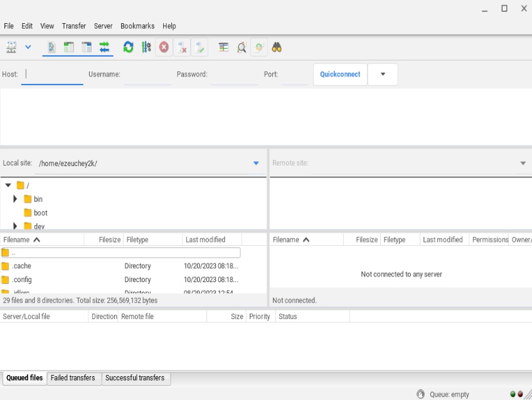
Task: Select the .cache directory row
Action: pos(121,266)
